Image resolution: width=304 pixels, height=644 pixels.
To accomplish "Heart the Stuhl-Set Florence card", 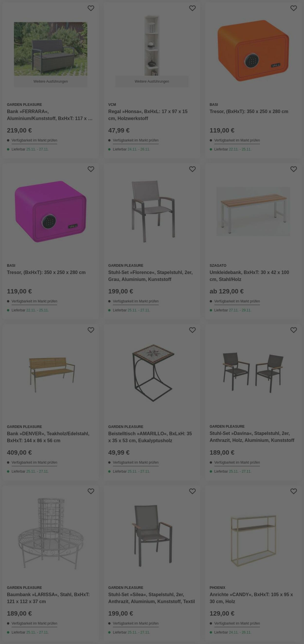I will point(192,169).
